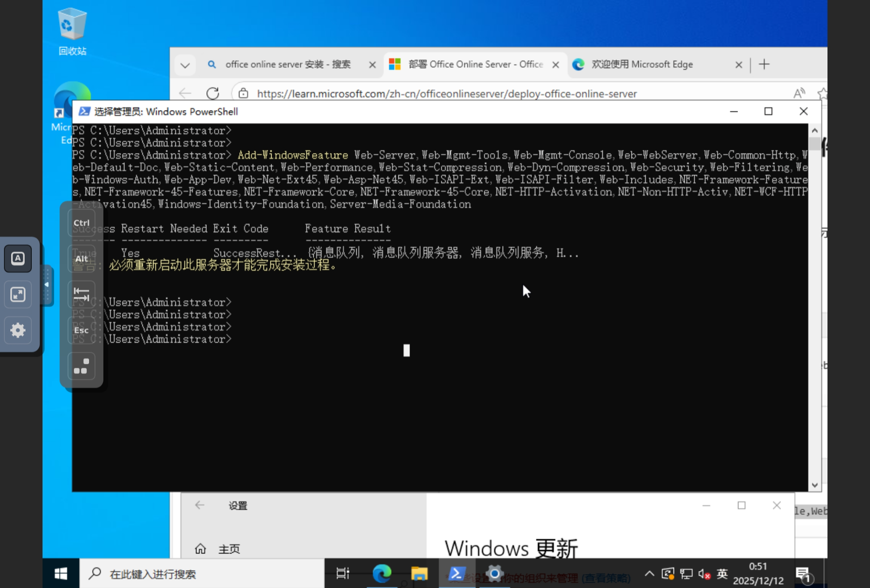Toggle the IME language indicator 英

[x=722, y=574]
